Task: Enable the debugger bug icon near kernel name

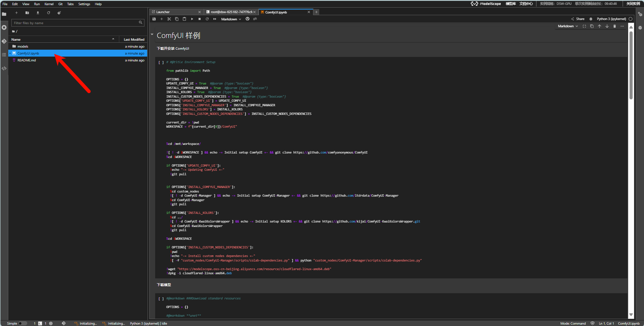Action: 591,19
